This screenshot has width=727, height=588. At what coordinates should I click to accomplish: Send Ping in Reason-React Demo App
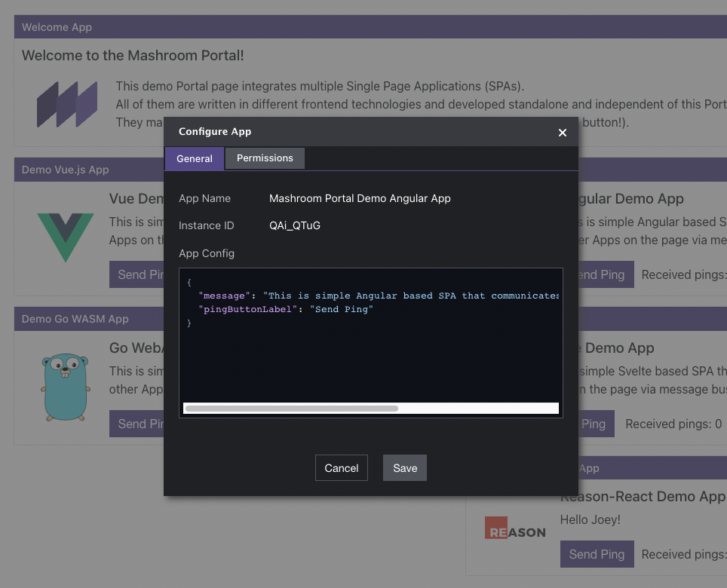pyautogui.click(x=597, y=554)
